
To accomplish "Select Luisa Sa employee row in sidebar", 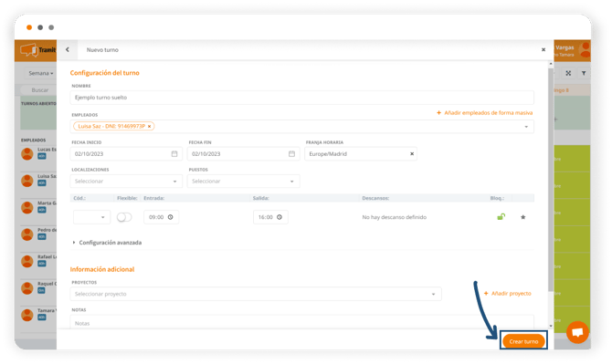I will (x=38, y=181).
